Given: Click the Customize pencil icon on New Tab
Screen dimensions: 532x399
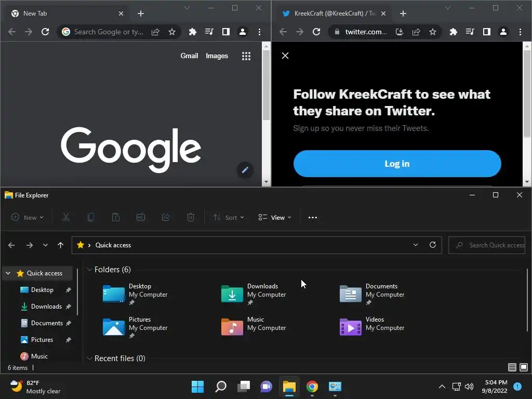Looking at the screenshot, I should point(245,170).
